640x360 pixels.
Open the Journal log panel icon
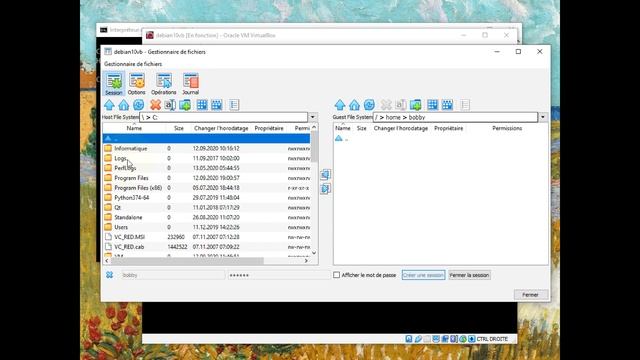[x=190, y=84]
